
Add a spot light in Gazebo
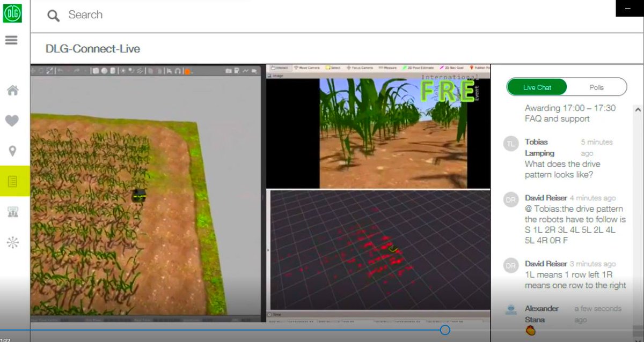pyautogui.click(x=131, y=71)
